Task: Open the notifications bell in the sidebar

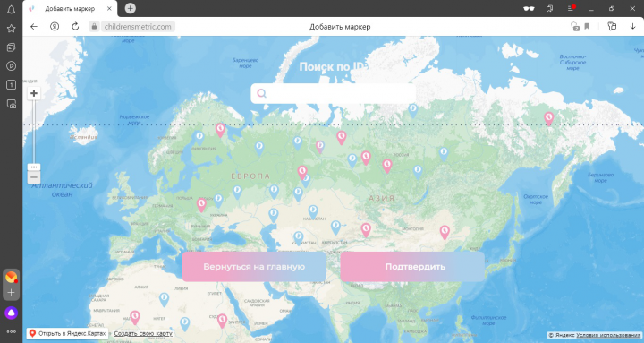Action: [x=11, y=9]
